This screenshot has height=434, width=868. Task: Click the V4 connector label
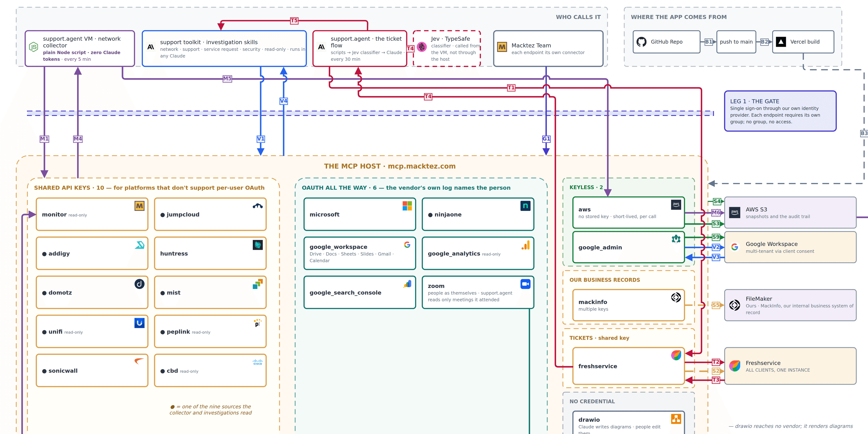(x=284, y=101)
